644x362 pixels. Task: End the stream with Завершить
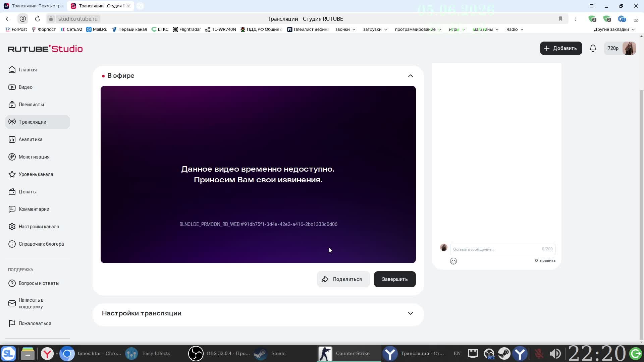[395, 279]
